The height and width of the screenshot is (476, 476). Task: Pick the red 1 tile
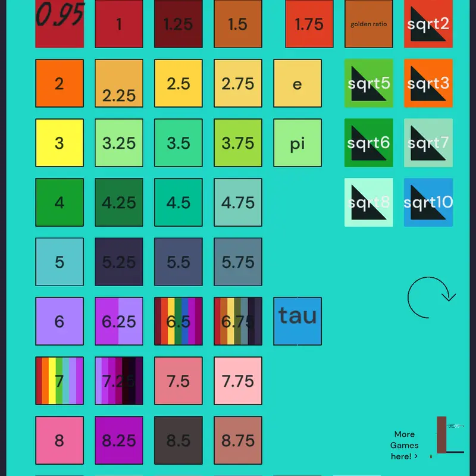pyautogui.click(x=119, y=24)
